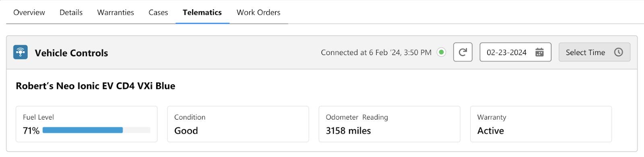The height and width of the screenshot is (157, 644).
Task: Switch to the Details tab
Action: 71,12
